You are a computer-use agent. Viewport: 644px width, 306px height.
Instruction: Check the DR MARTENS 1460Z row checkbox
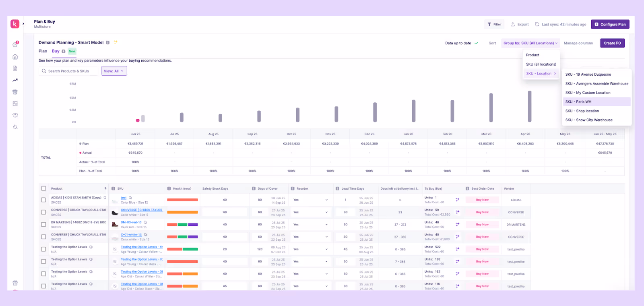tap(43, 224)
